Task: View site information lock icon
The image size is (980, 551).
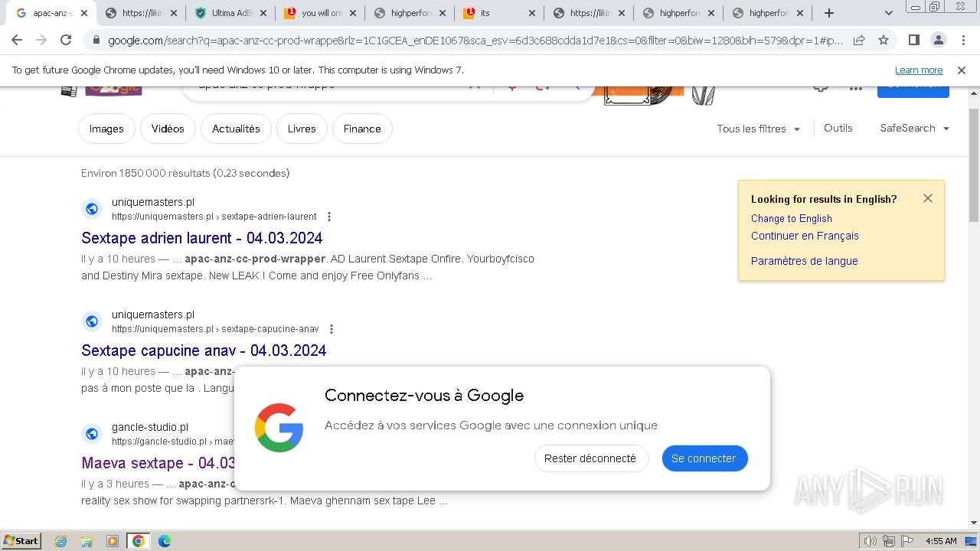Action: 96,41
